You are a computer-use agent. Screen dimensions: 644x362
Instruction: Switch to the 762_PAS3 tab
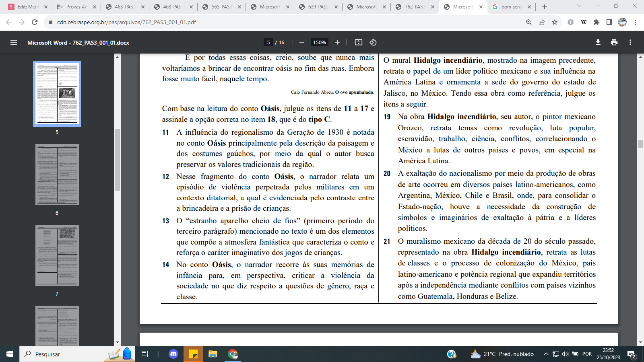[415, 7]
